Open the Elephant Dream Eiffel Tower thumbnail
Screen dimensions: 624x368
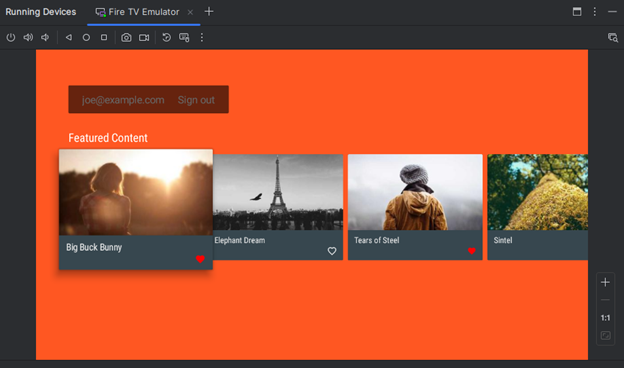click(x=278, y=192)
